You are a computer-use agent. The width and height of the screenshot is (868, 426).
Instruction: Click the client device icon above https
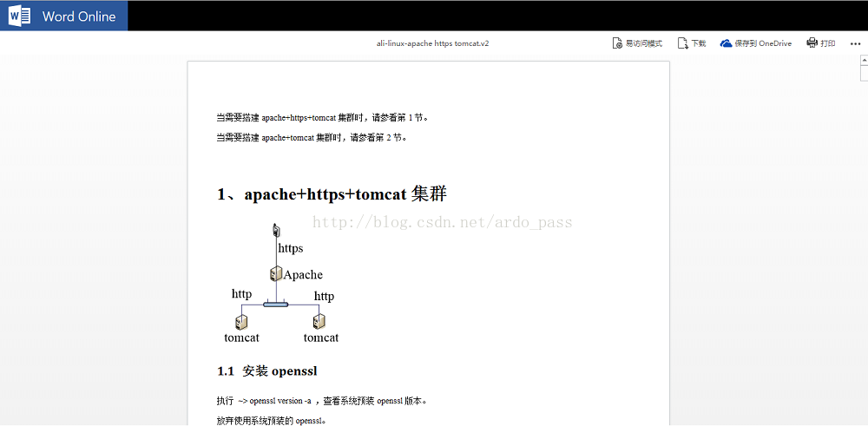point(277,229)
